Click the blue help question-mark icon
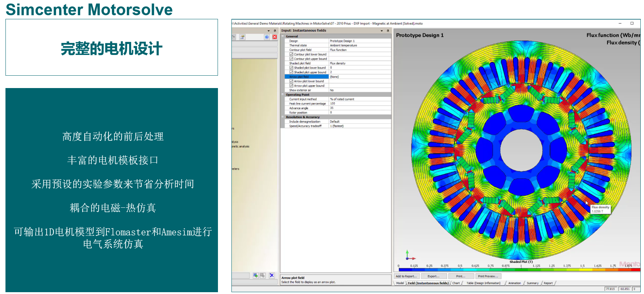 267,37
